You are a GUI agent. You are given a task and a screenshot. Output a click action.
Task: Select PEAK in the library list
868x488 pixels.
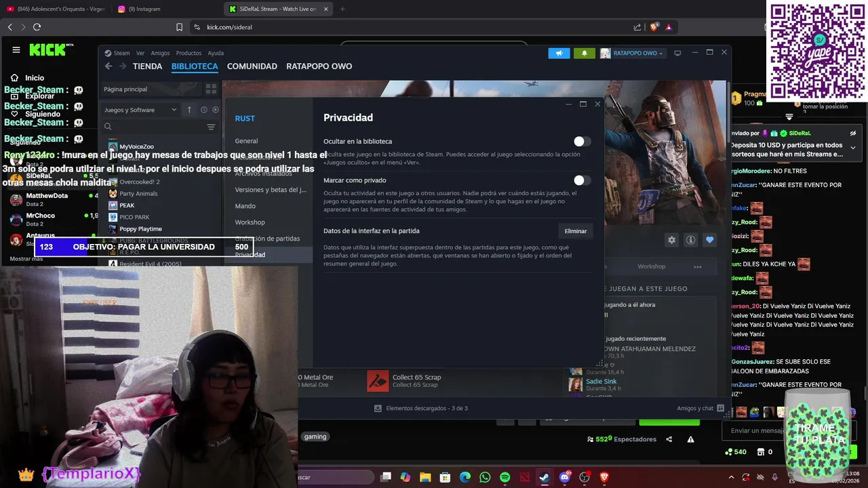pyautogui.click(x=127, y=205)
